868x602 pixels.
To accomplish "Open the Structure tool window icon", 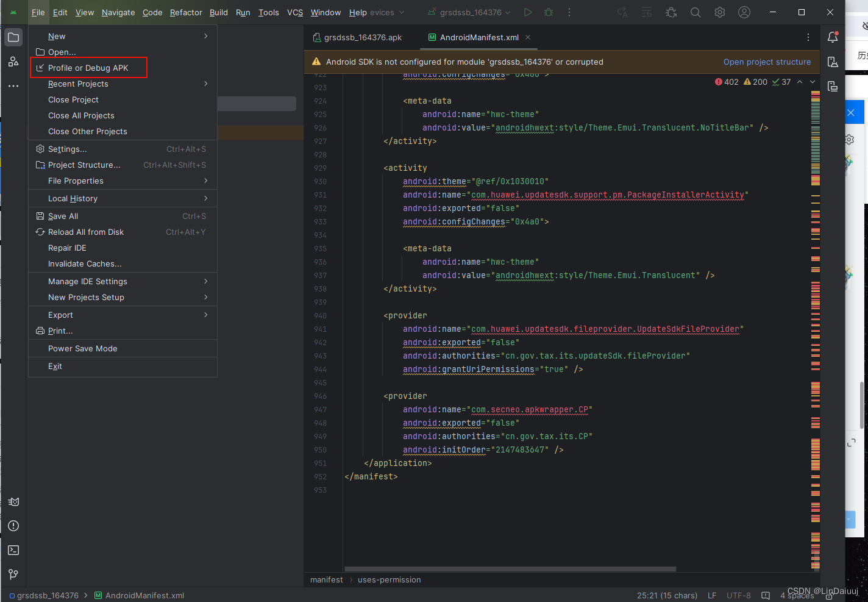I will [13, 62].
